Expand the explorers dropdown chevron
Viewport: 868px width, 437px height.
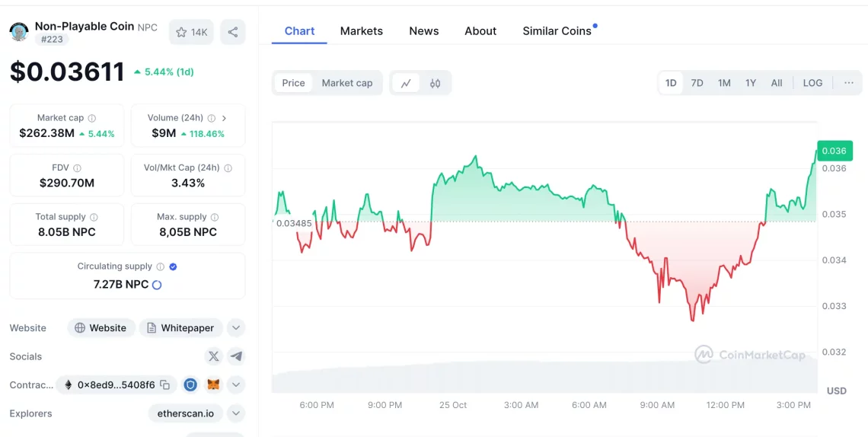click(x=236, y=413)
